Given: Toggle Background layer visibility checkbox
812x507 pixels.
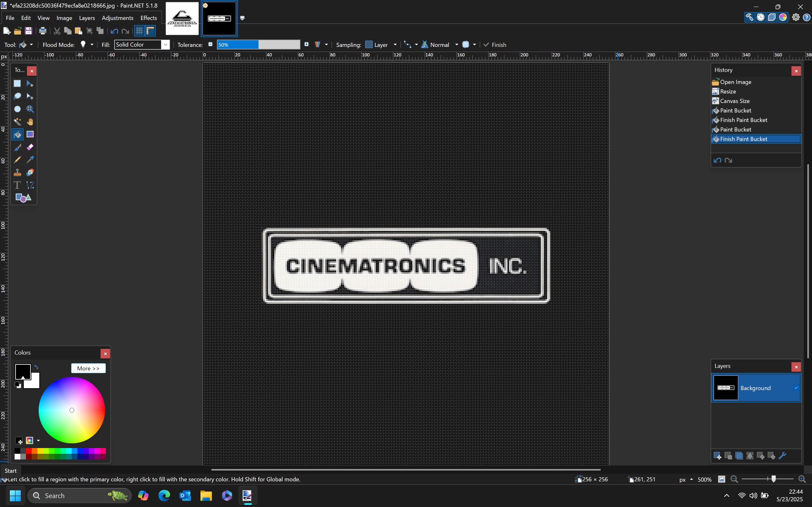Looking at the screenshot, I should [796, 388].
